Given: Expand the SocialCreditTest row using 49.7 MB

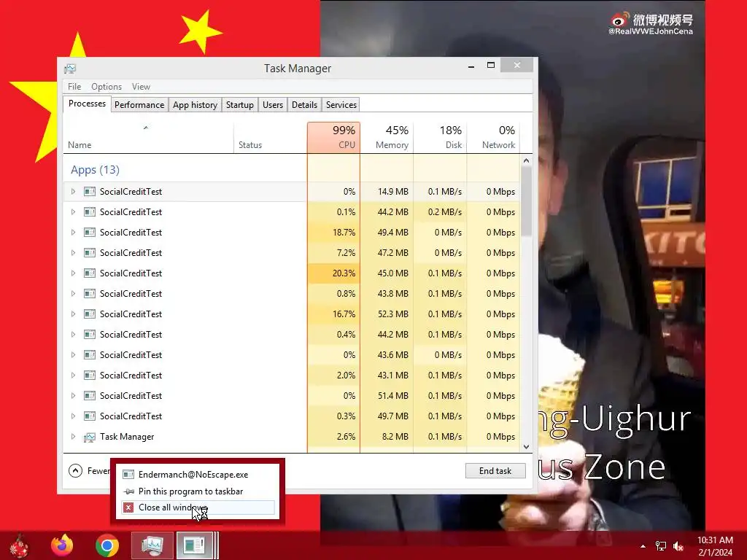Looking at the screenshot, I should point(73,416).
